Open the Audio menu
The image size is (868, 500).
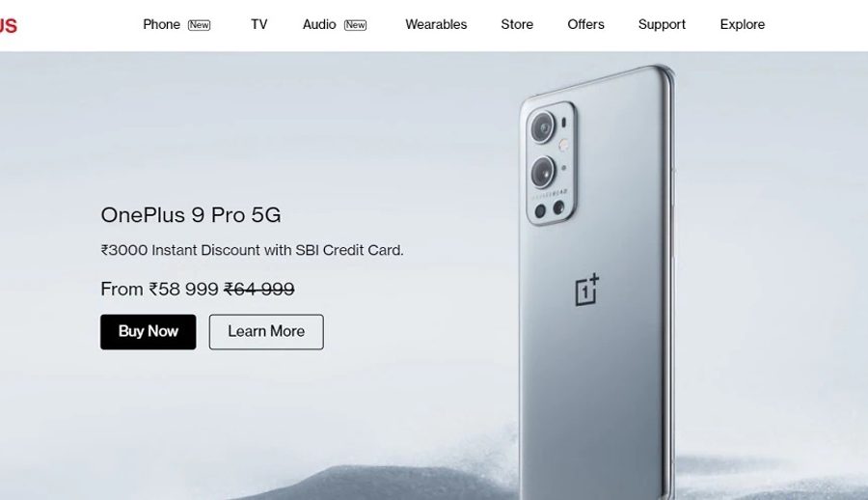click(x=319, y=24)
